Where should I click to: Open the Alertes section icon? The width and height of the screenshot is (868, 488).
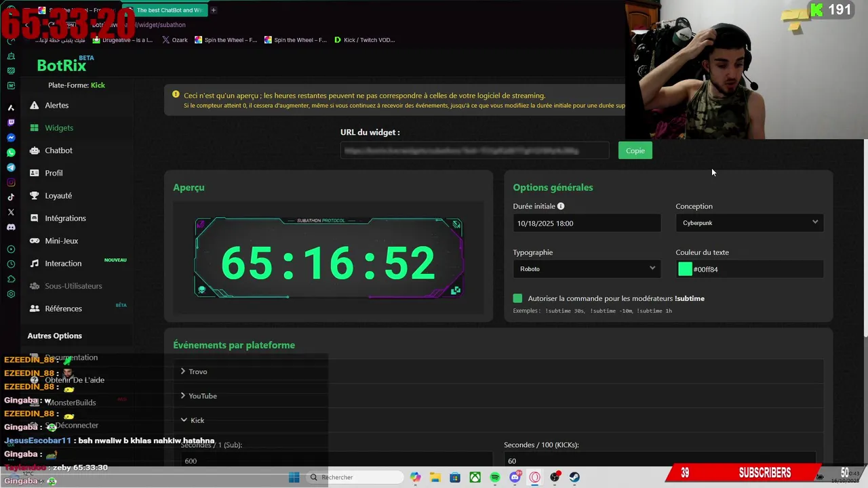(34, 105)
